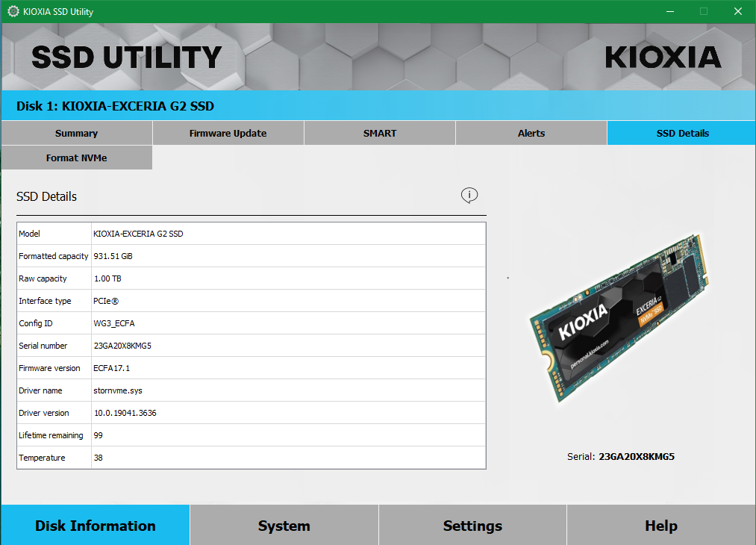Screen dimensions: 756x545
Task: Click the Config ID row label
Action: click(x=36, y=323)
